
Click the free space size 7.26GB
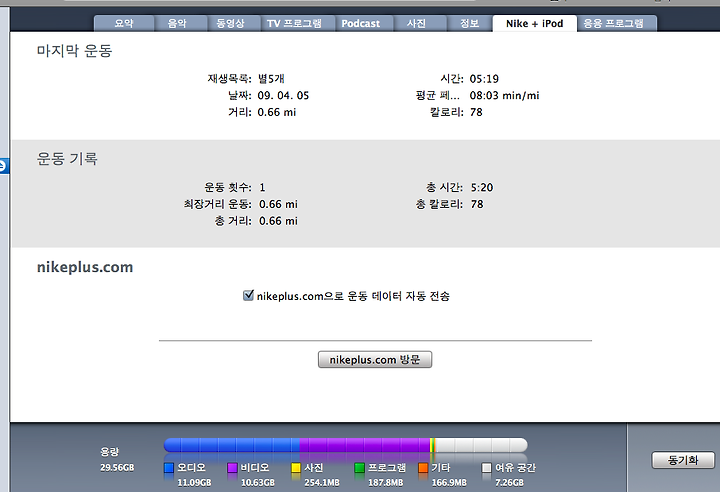(509, 483)
